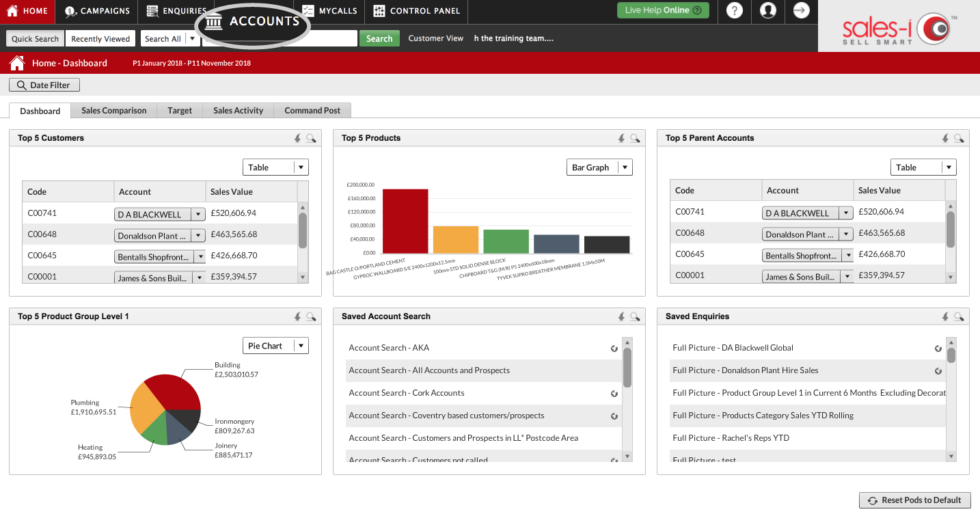
Task: Click the red bar in Top 5 Products chart
Action: click(405, 221)
